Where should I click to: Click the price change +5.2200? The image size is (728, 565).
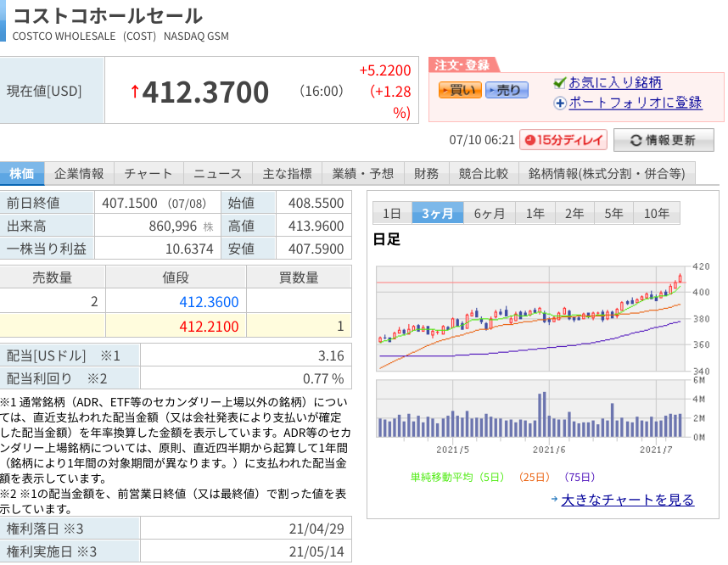[385, 70]
